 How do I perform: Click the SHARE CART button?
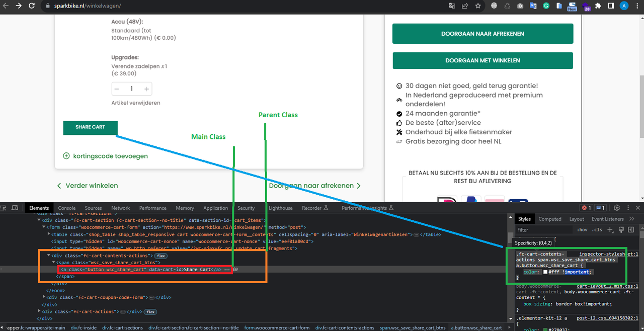[x=91, y=128]
